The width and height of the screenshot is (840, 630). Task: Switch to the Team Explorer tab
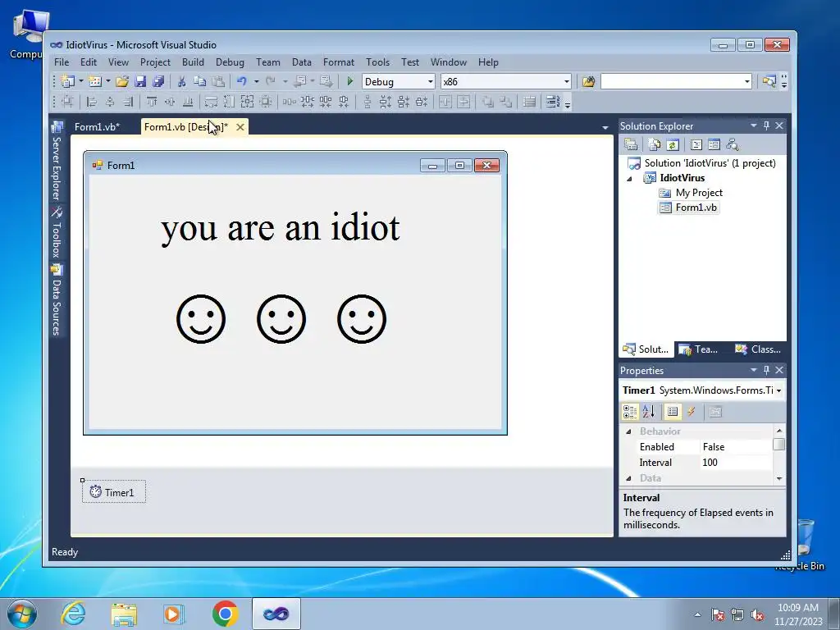(699, 349)
